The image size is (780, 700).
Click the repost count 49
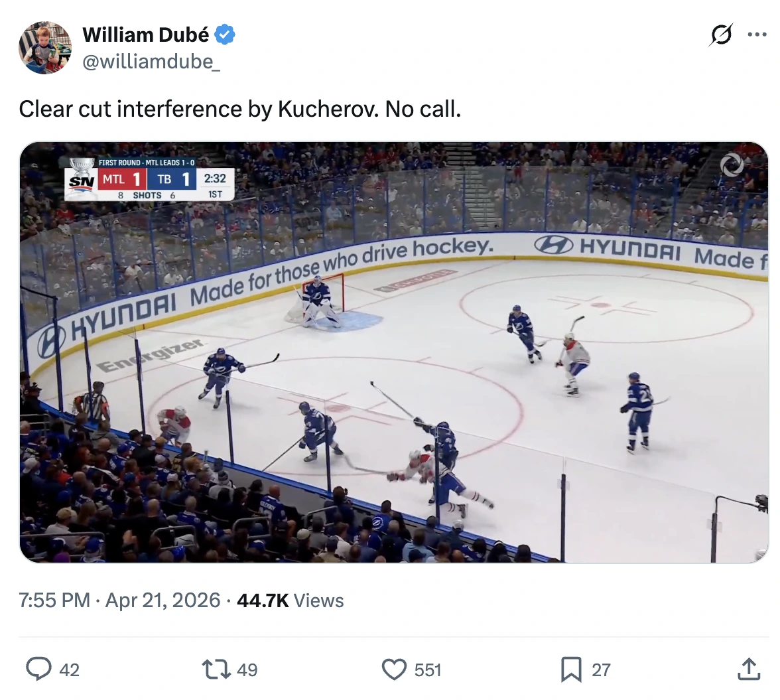pos(247,670)
